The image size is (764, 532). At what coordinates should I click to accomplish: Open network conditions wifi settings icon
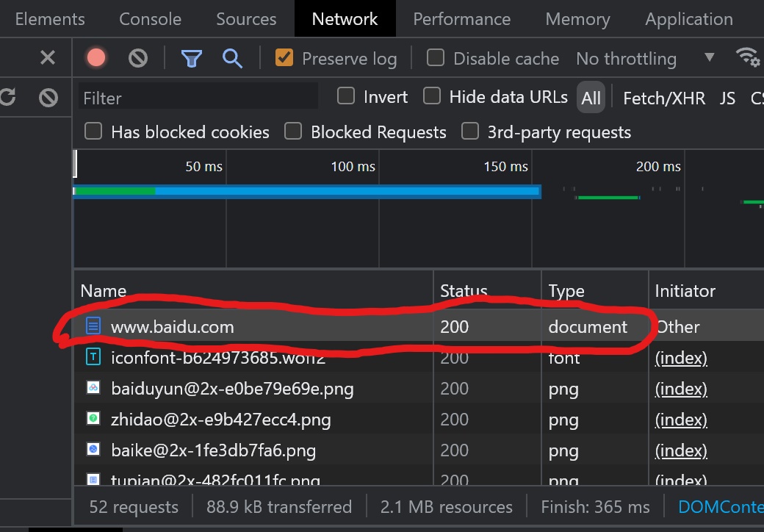(x=748, y=57)
